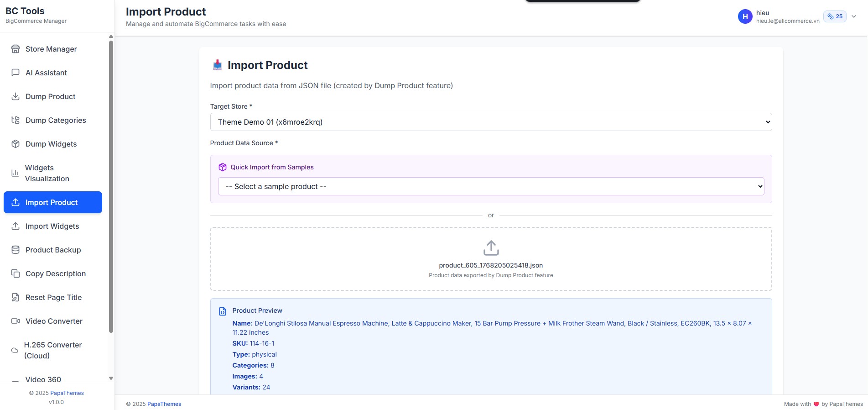Open Import Widgets menu item

(x=53, y=226)
